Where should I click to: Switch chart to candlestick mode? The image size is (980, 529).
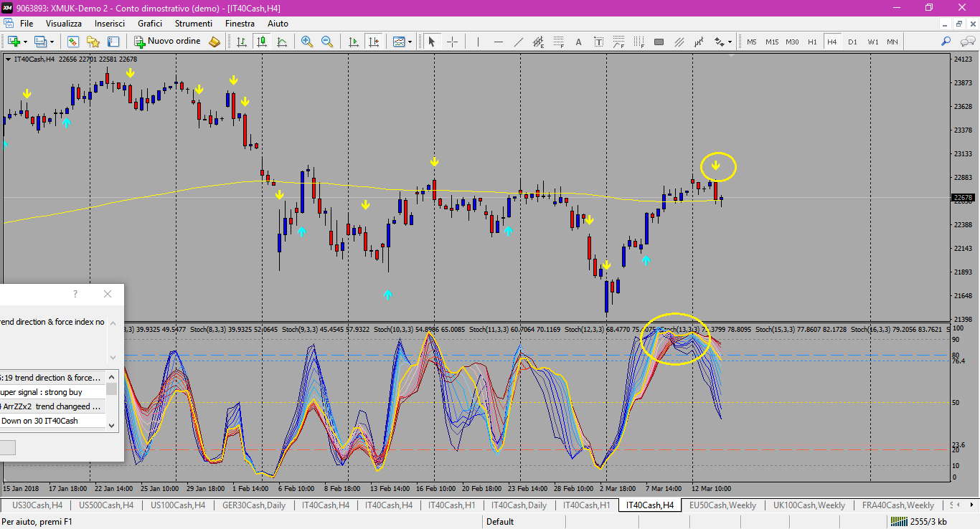click(x=263, y=42)
